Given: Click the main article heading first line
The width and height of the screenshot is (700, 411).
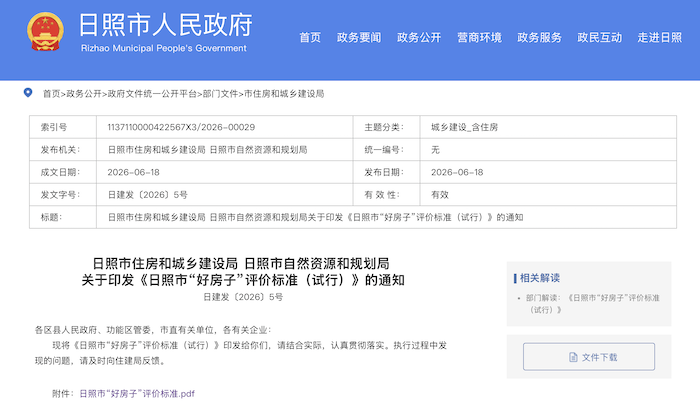Looking at the screenshot, I should click(241, 264).
